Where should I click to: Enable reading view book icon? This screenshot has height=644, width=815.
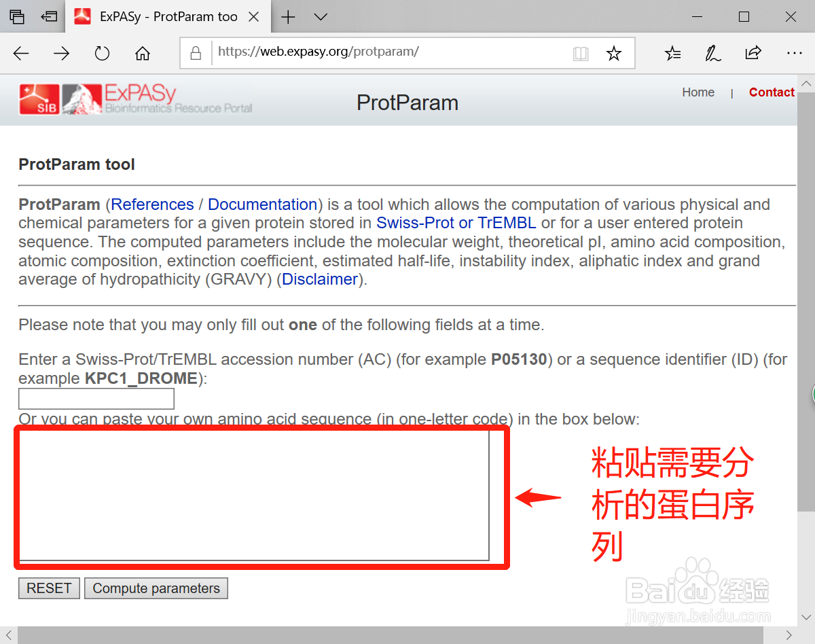coord(581,54)
